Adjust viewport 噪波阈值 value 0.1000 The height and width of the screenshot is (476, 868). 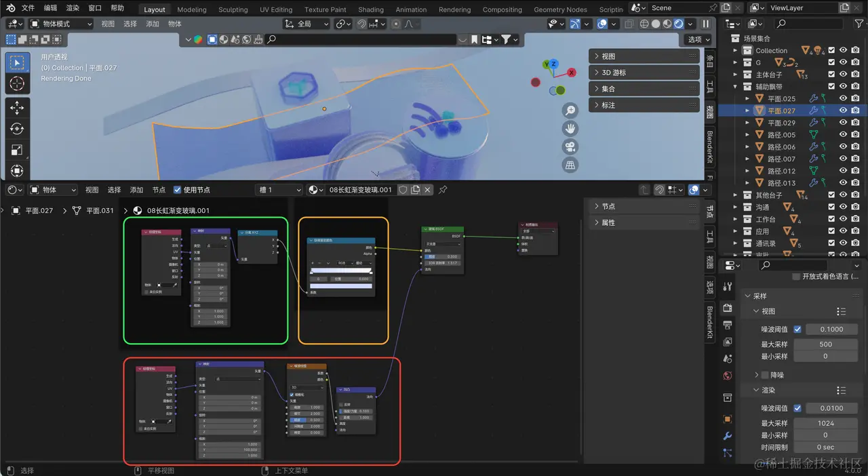point(831,329)
